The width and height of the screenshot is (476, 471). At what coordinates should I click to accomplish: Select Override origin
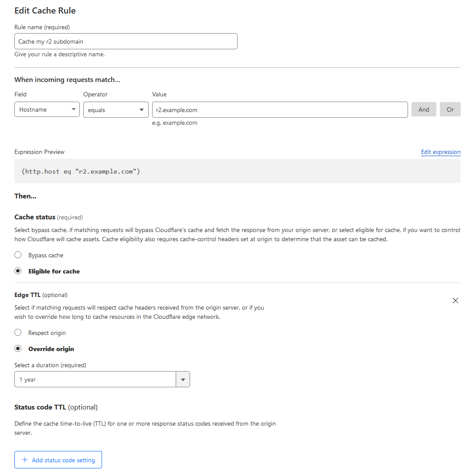tap(18, 348)
